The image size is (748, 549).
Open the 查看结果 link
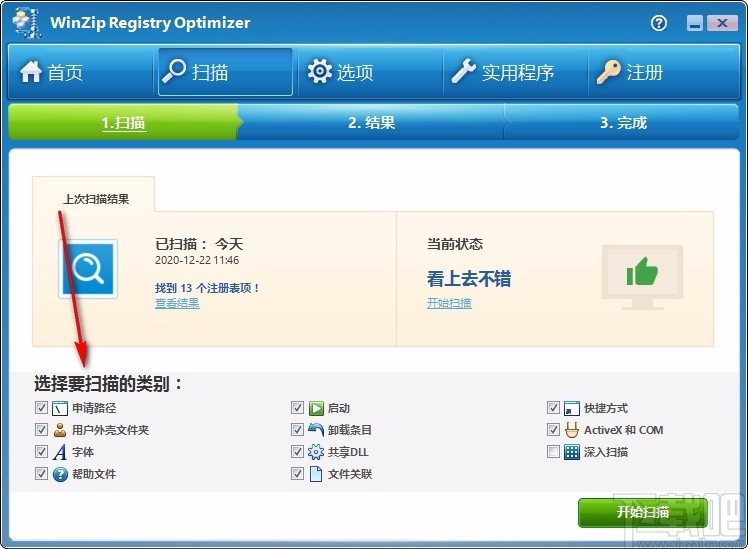[177, 303]
